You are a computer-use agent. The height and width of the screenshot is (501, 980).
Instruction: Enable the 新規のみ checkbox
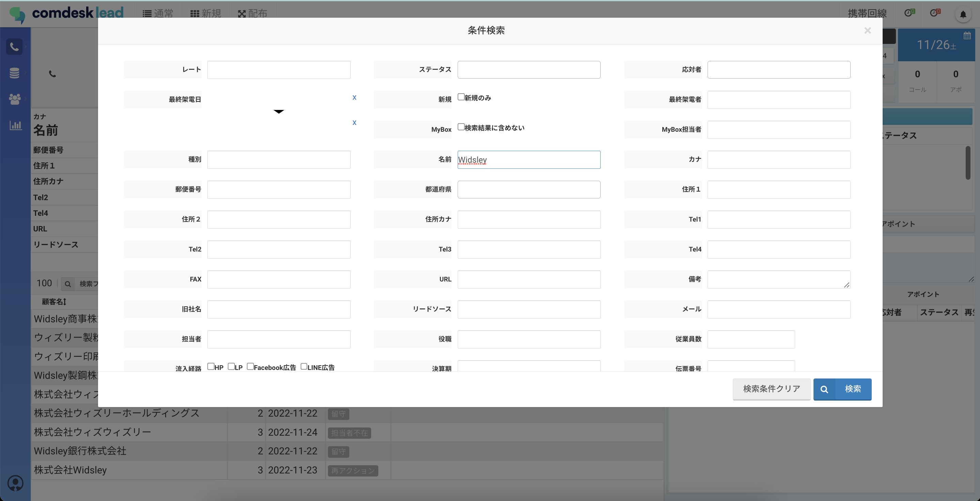click(461, 97)
